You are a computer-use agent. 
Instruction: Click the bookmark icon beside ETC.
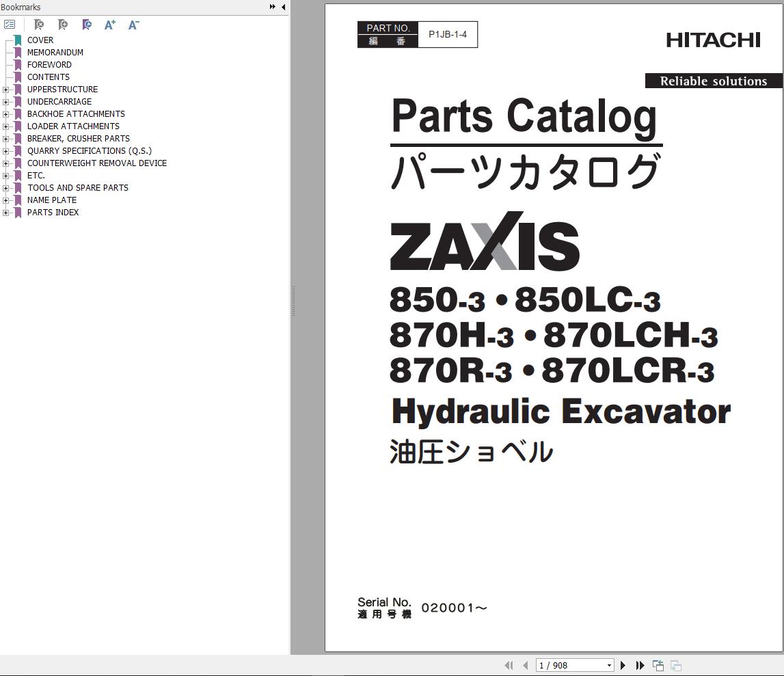18,176
